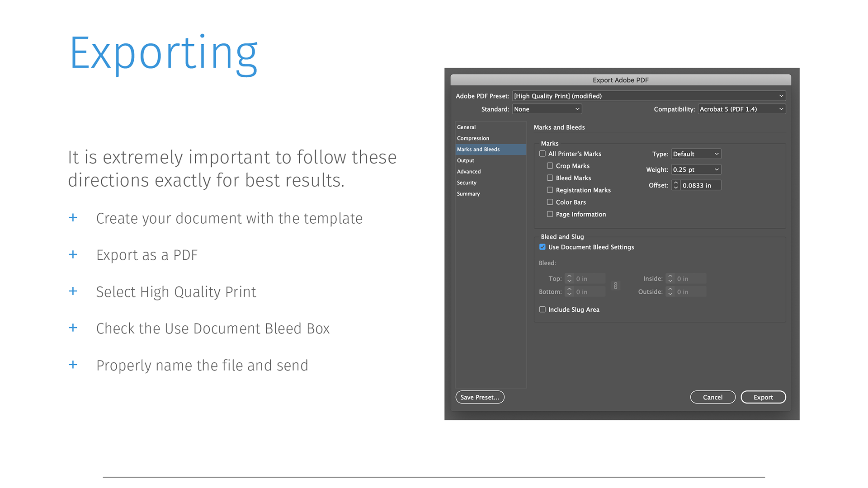Click the Export button
Image resolution: width=868 pixels, height=488 pixels.
pyautogui.click(x=763, y=397)
